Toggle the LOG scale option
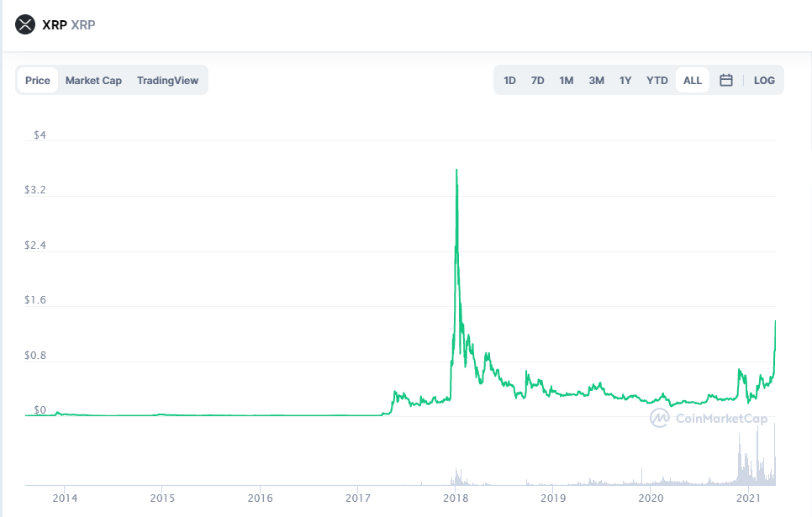 point(764,81)
